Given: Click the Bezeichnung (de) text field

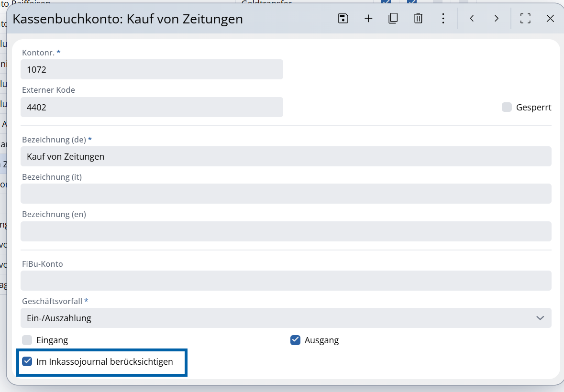Looking at the screenshot, I should (x=286, y=156).
